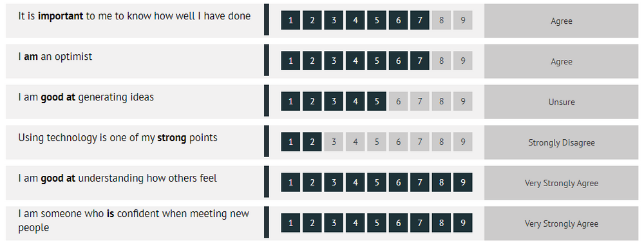The image size is (644, 248).
Task: Select rating 7 for 'Using technology' statement
Action: point(420,142)
